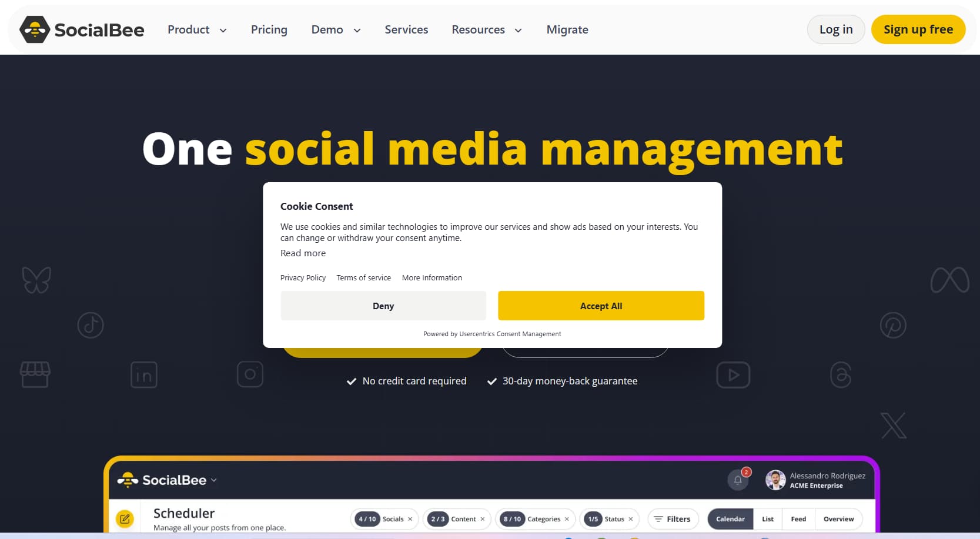Switch to Feed view tab

pyautogui.click(x=798, y=519)
